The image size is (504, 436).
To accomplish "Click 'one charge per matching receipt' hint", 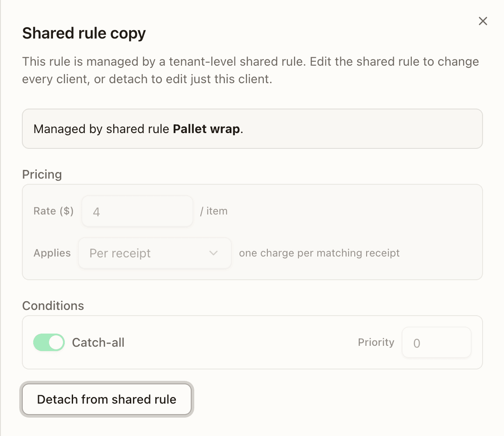I will (x=319, y=253).
